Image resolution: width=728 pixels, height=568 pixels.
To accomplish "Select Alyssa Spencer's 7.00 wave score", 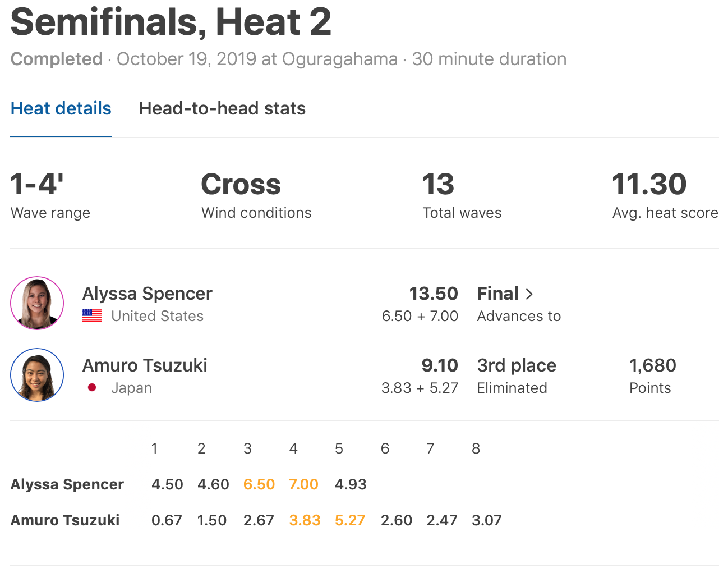I will tap(303, 484).
